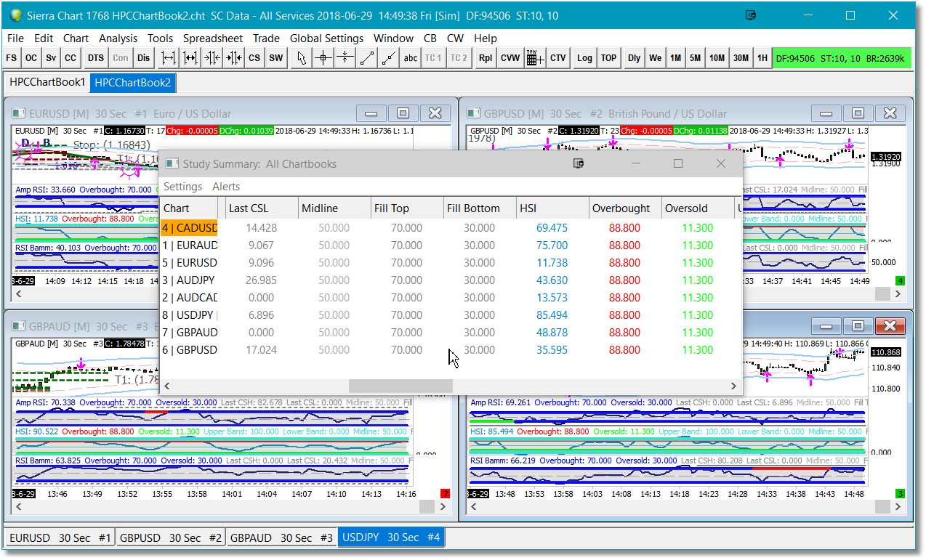This screenshot has width=926, height=560.
Task: Click the Sierra Chart application icon
Action: (x=16, y=15)
